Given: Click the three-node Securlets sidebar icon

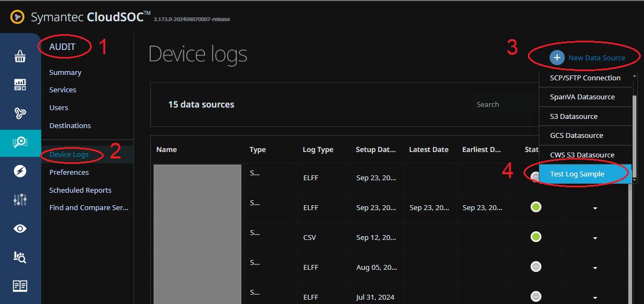Looking at the screenshot, I should pos(20,113).
